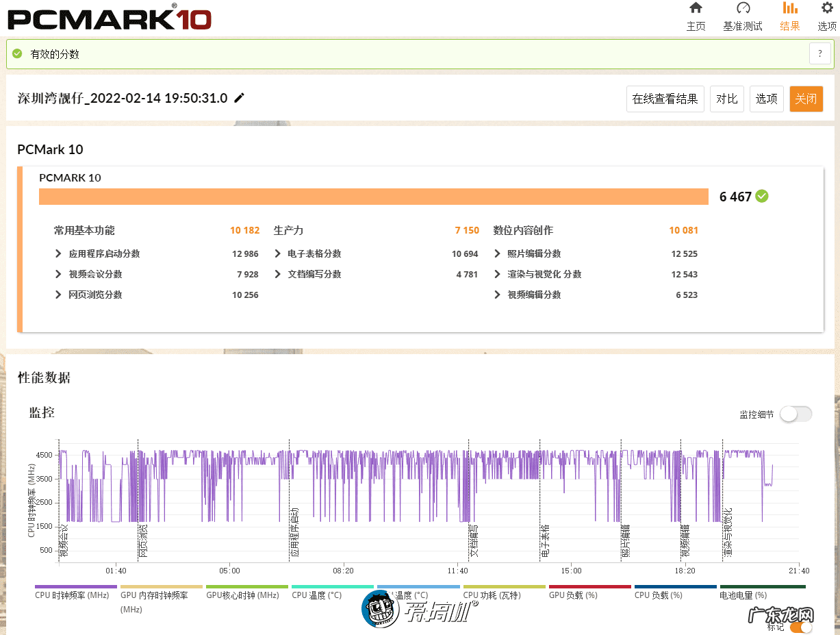This screenshot has height=635, width=840.
Task: Click the question mark help button
Action: click(x=820, y=53)
